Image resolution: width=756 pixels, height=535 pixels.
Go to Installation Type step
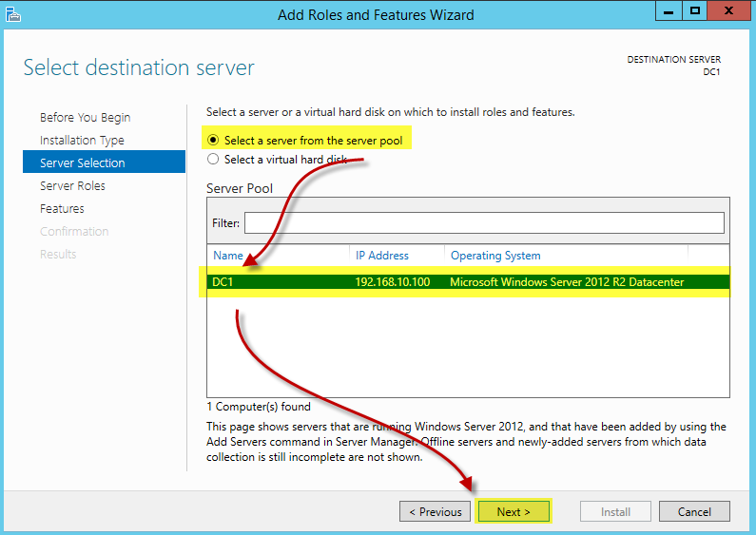click(x=82, y=141)
